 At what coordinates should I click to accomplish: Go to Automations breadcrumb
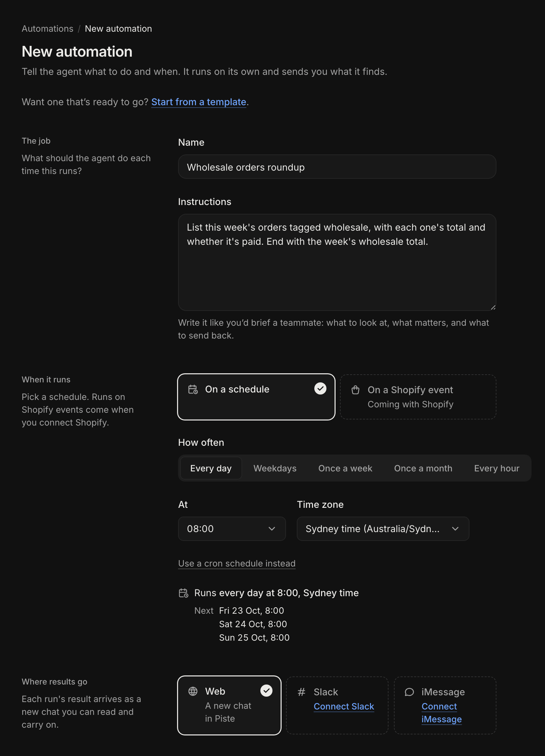(x=48, y=29)
